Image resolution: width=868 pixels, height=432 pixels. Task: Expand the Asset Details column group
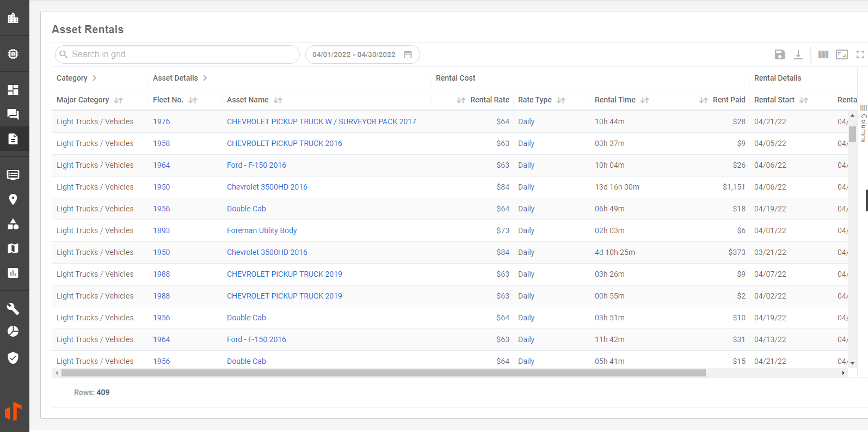click(205, 78)
